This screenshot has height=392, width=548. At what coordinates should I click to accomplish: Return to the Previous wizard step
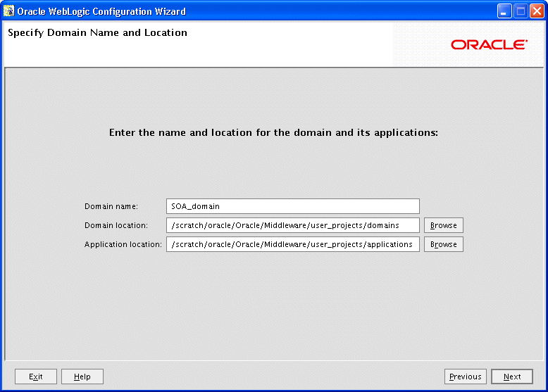click(465, 377)
